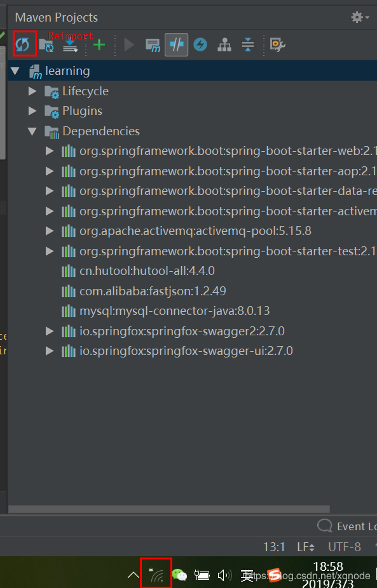Image resolution: width=377 pixels, height=588 pixels.
Task: Toggle Offline Mode in Maven toolbar
Action: coord(177,44)
